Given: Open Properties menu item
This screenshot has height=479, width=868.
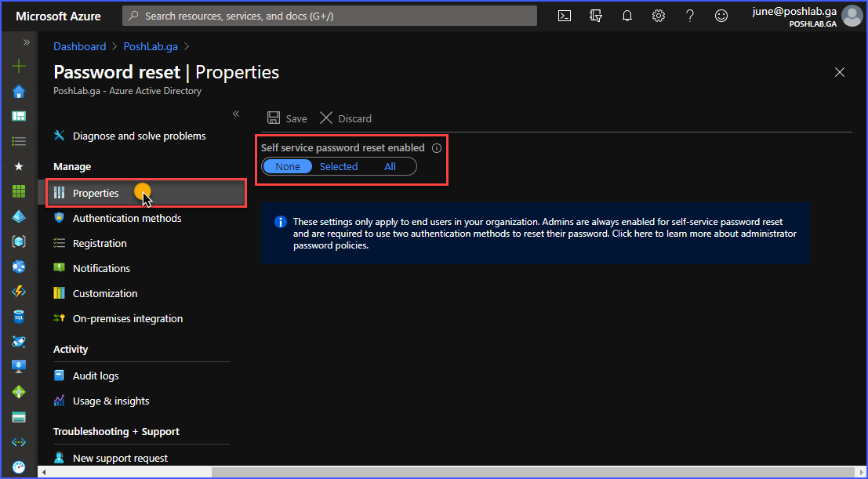Looking at the screenshot, I should 146,194.
